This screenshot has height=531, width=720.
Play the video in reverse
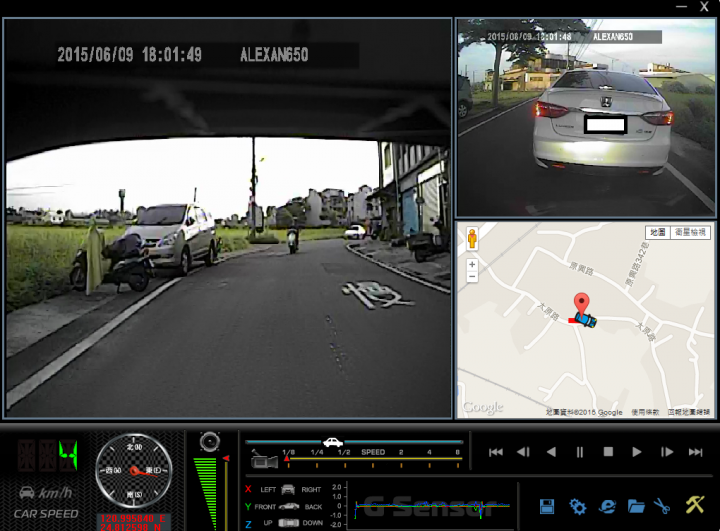pyautogui.click(x=551, y=452)
